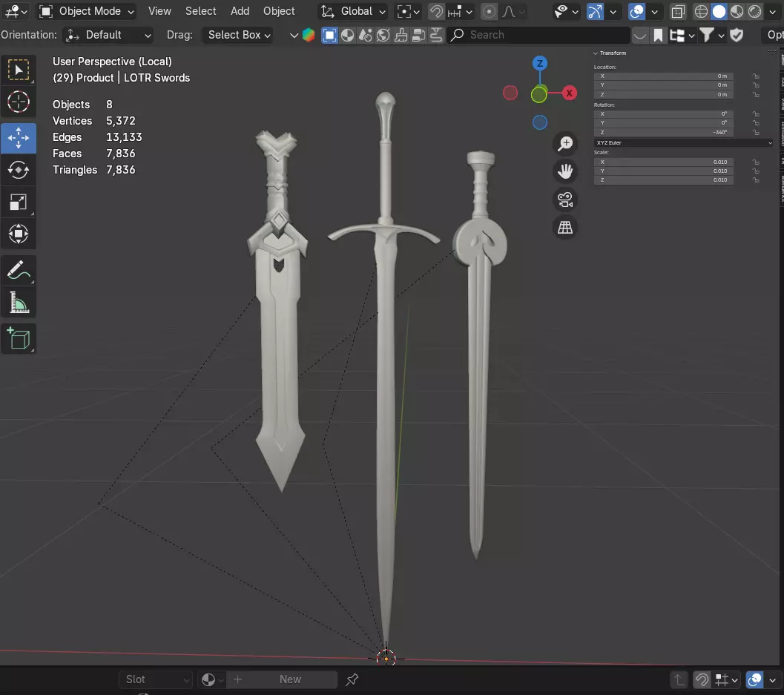Click the blue Z axis gizmo ball
The image size is (784, 695).
539,64
